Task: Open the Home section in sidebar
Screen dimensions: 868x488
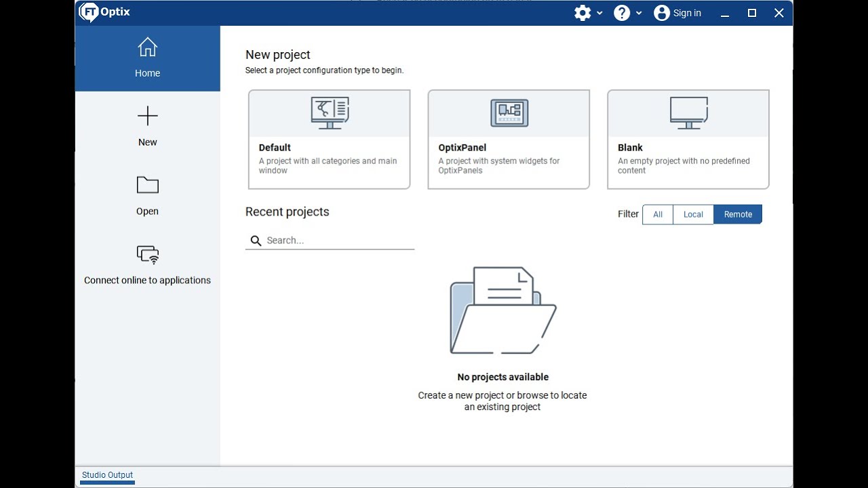Action: 147,58
